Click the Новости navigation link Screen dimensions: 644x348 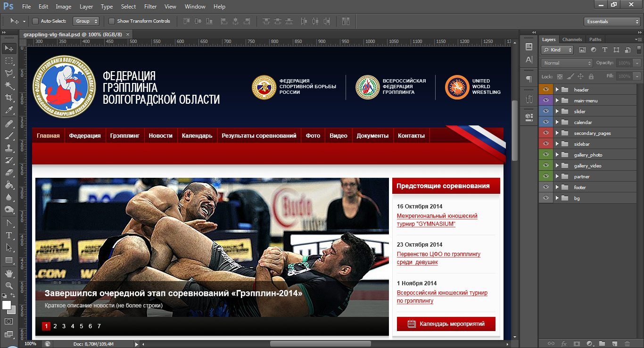161,136
